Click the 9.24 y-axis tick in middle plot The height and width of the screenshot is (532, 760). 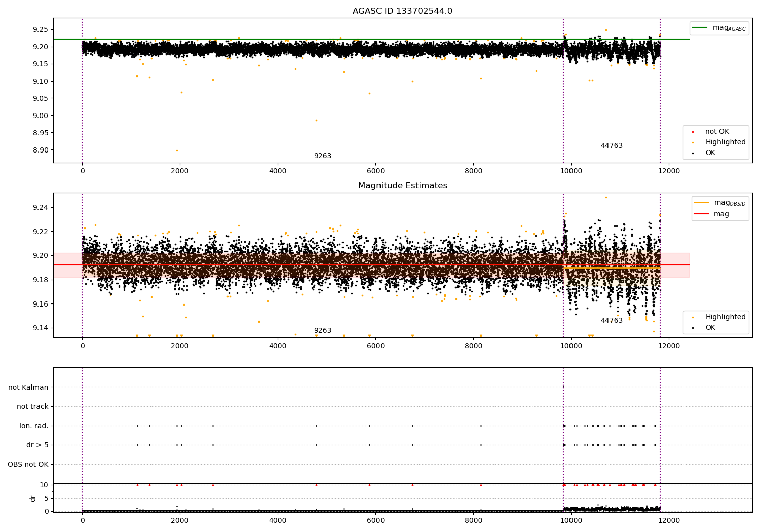(40, 207)
